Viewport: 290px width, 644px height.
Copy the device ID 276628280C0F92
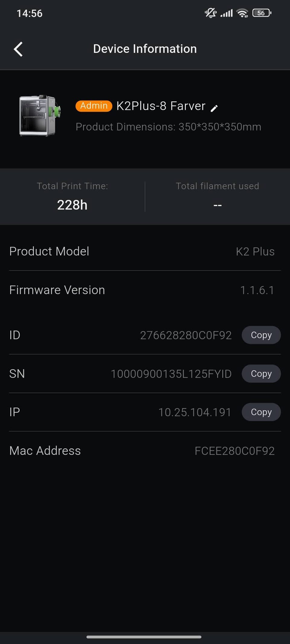tap(261, 335)
